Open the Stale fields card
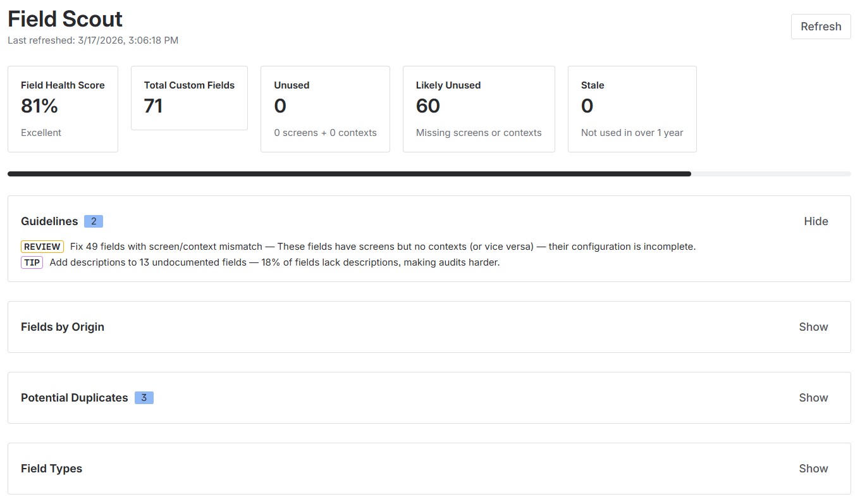 632,108
